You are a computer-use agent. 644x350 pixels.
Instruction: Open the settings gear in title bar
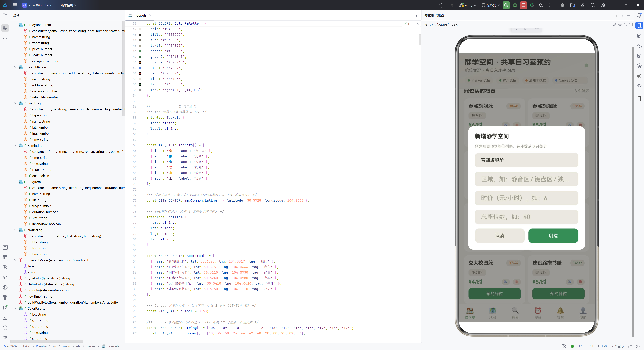pos(603,5)
